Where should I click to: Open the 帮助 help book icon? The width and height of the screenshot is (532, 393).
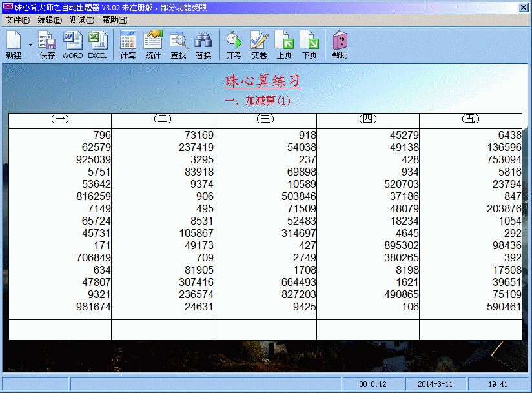pos(340,45)
